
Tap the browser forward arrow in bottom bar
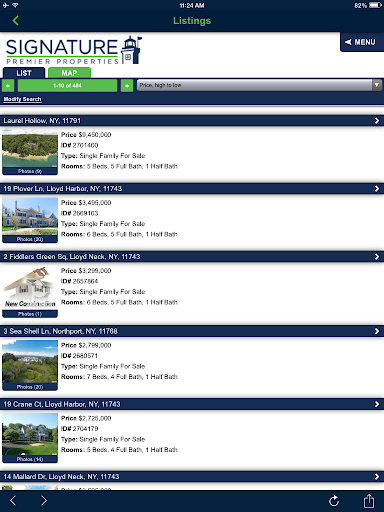coord(44,500)
